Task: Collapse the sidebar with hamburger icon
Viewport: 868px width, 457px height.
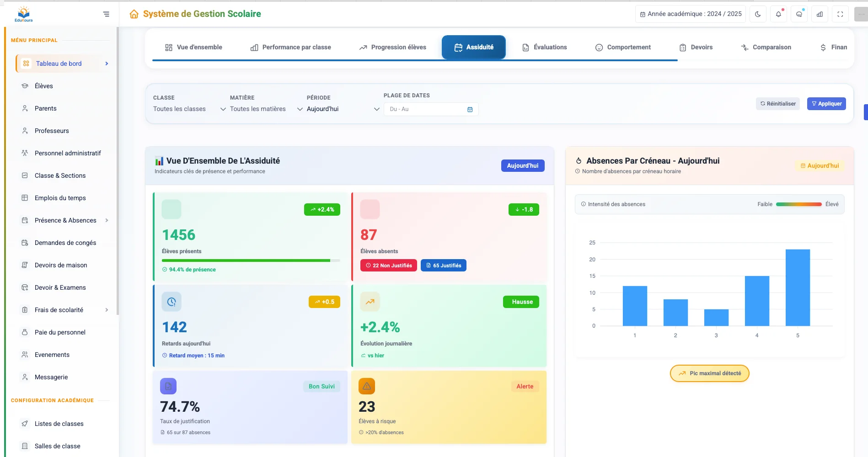Action: pos(106,14)
